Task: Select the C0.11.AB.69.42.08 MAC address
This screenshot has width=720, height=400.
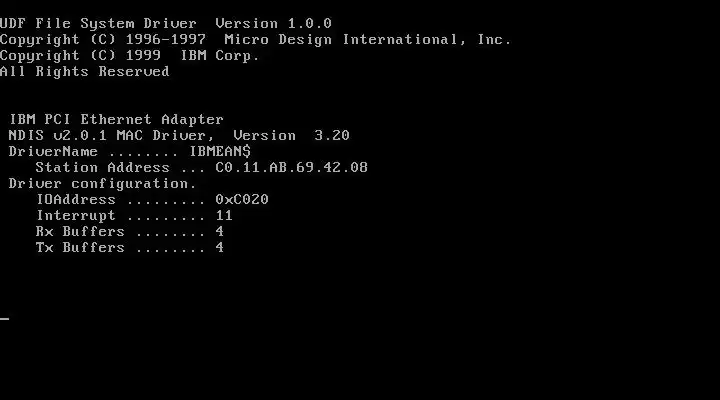Action: coord(292,168)
